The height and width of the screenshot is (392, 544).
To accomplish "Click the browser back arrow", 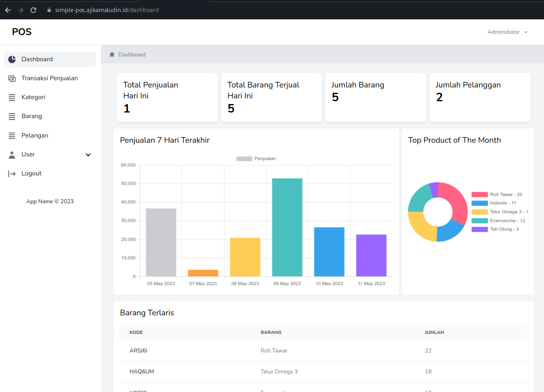I will coord(8,10).
